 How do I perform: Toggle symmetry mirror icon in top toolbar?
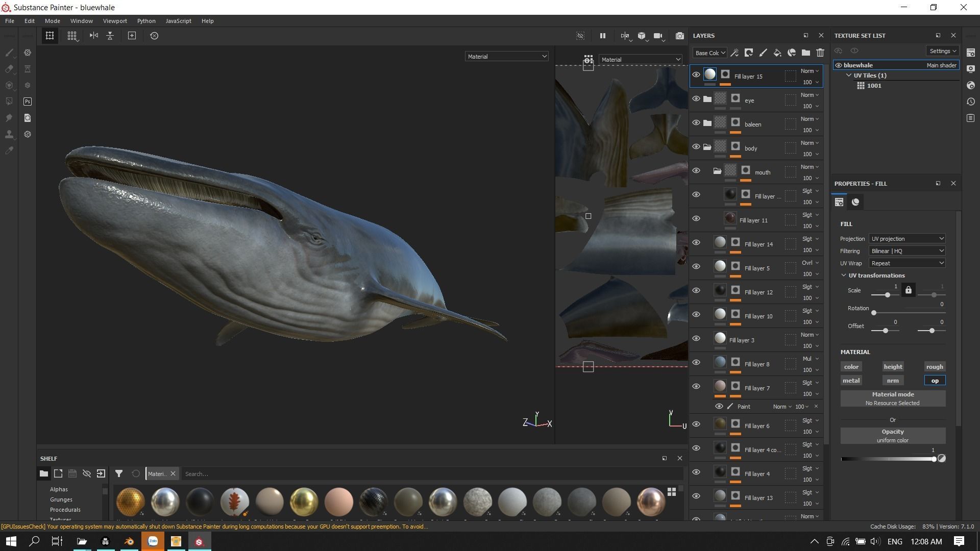(x=94, y=36)
